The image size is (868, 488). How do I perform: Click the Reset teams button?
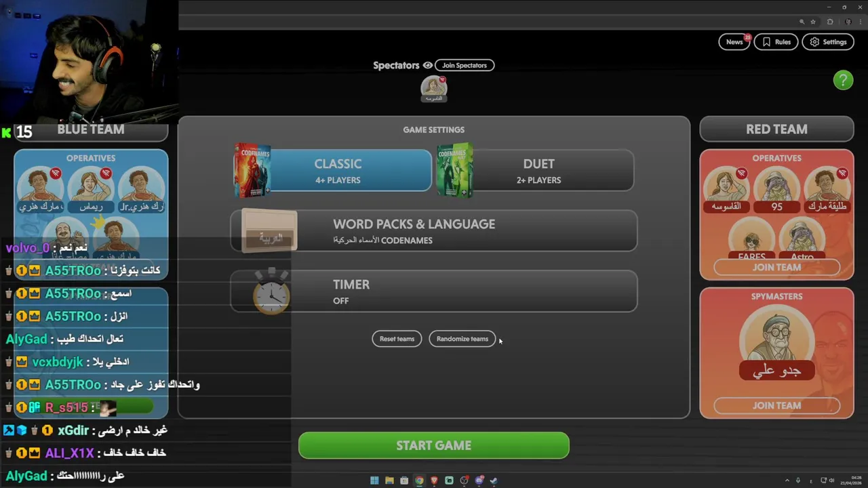pyautogui.click(x=397, y=339)
